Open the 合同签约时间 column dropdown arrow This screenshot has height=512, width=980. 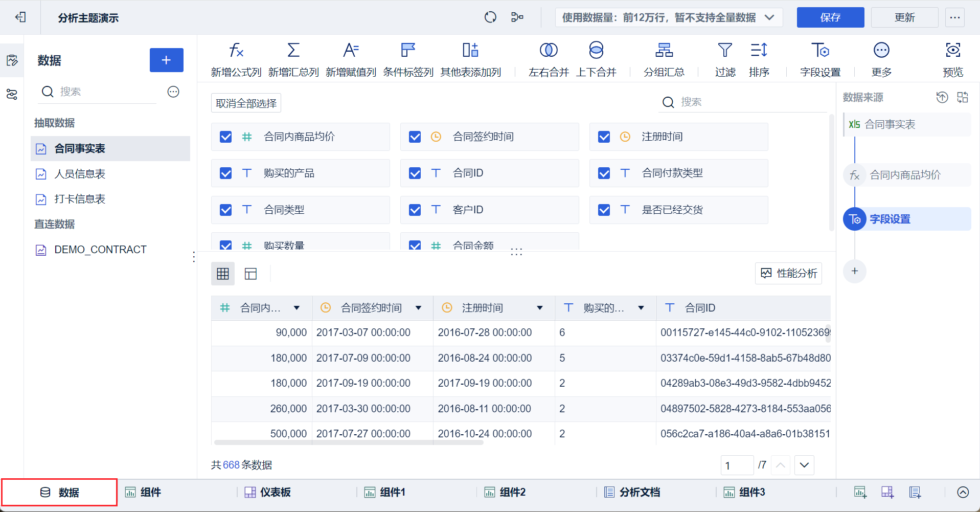click(418, 308)
